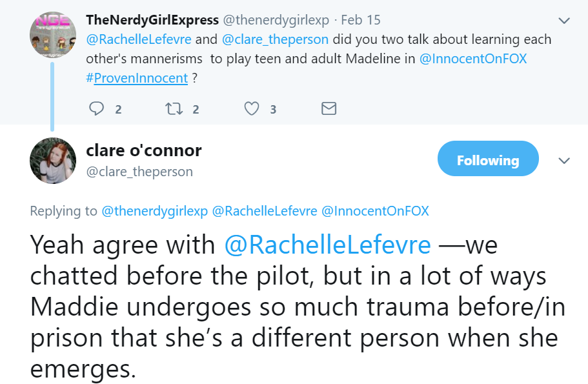Open TheNerdyGirlExpress profile avatar
The height and width of the screenshot is (384, 588).
(53, 35)
